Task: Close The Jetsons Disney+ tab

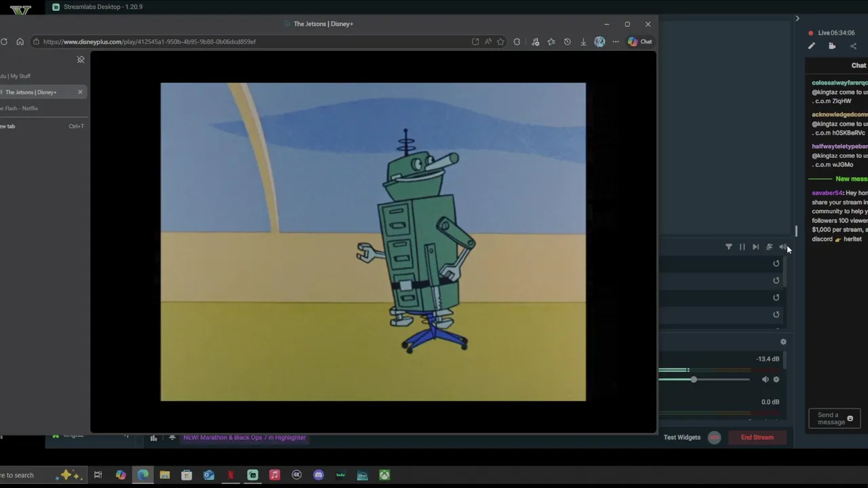Action: pos(80,92)
